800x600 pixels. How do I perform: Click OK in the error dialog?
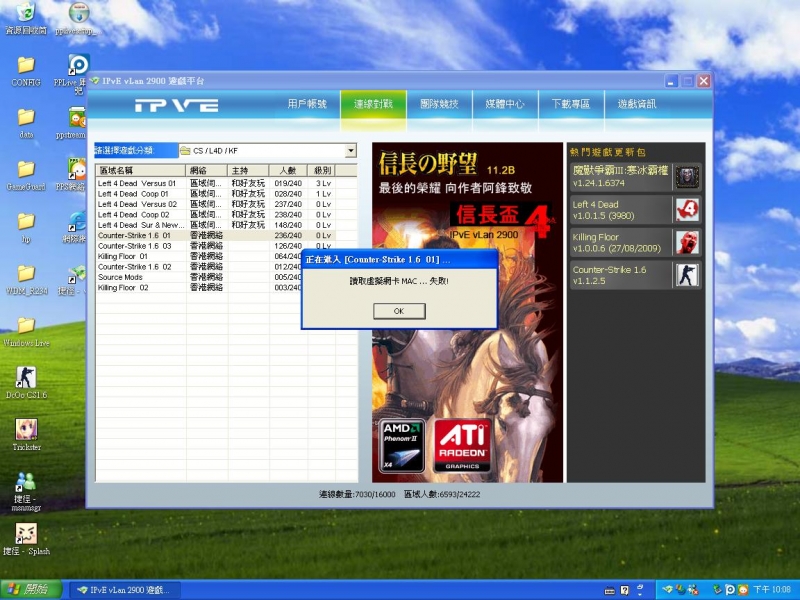399,311
